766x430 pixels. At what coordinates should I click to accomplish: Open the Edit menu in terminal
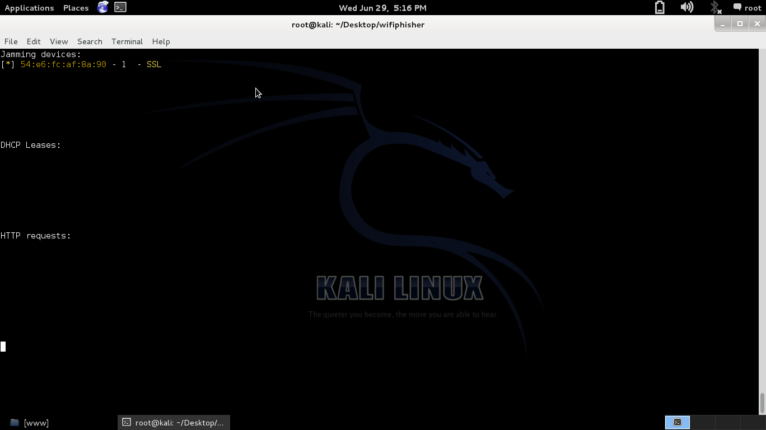click(x=34, y=41)
